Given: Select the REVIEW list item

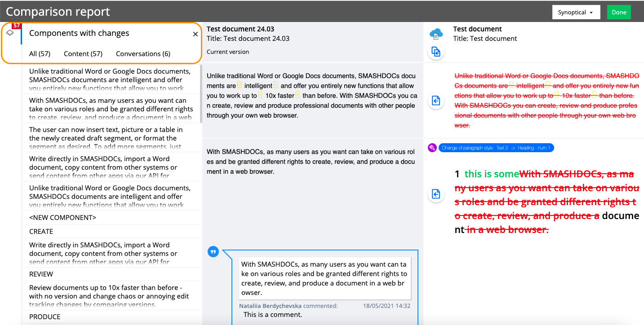Looking at the screenshot, I should (x=111, y=274).
